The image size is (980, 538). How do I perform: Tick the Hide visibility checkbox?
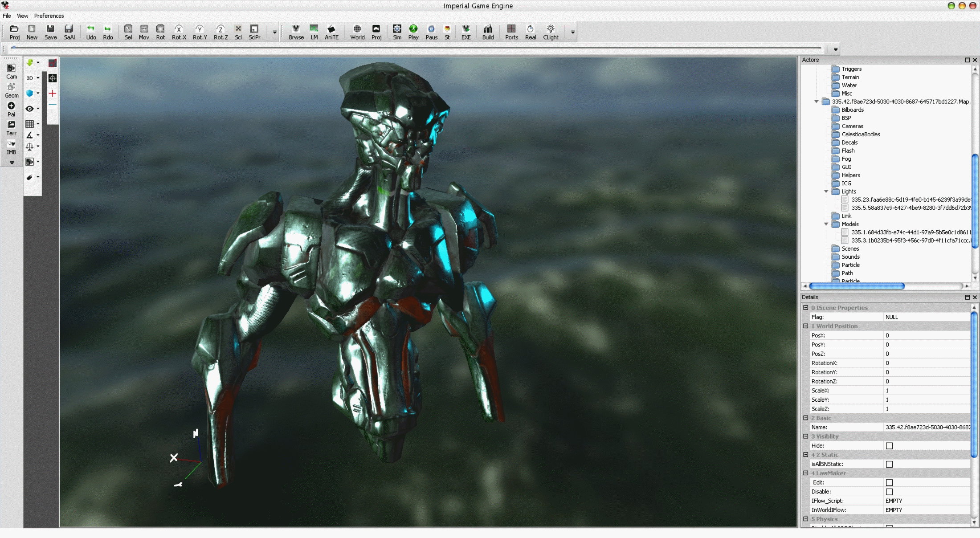tap(889, 446)
